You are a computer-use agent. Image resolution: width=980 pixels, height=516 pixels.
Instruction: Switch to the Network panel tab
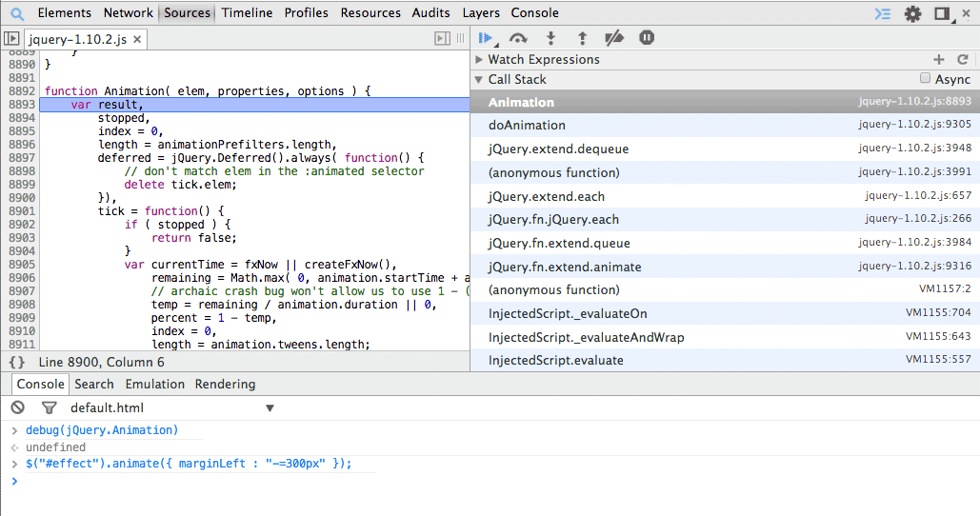[128, 13]
